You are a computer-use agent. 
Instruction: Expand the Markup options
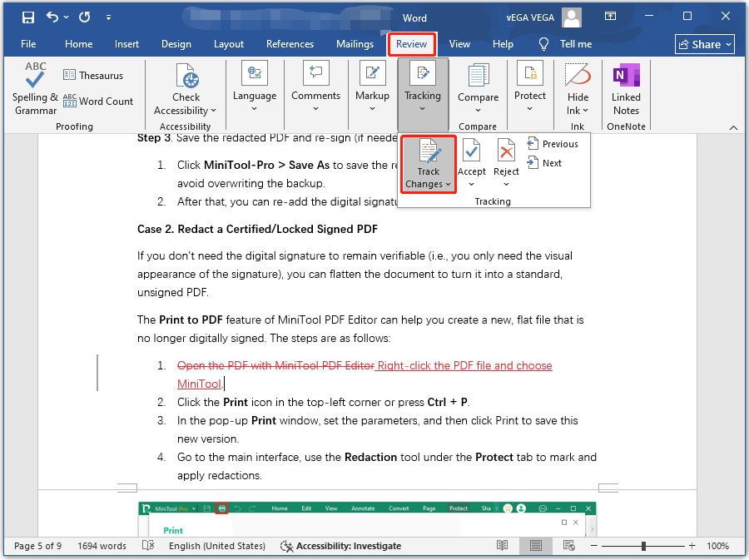(x=372, y=87)
